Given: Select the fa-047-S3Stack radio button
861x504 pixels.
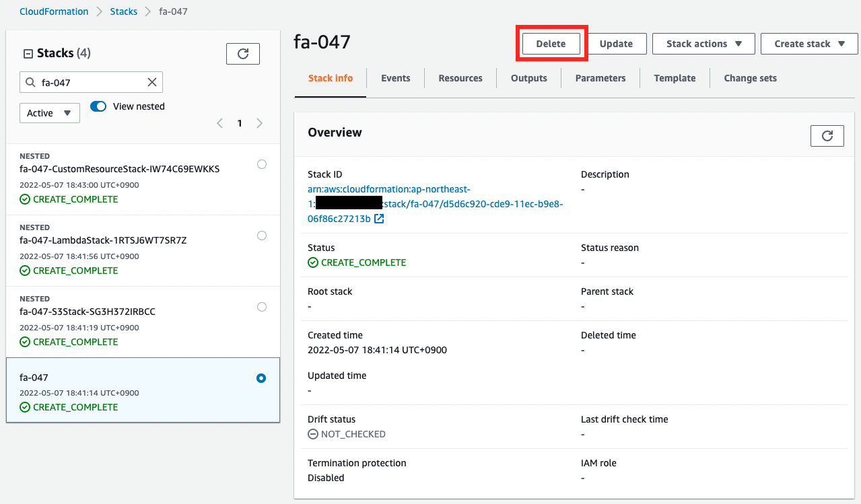Looking at the screenshot, I should 262,307.
